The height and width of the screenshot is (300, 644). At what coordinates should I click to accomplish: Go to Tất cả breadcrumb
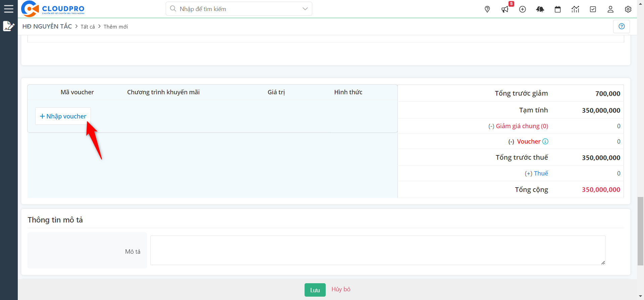[88, 27]
